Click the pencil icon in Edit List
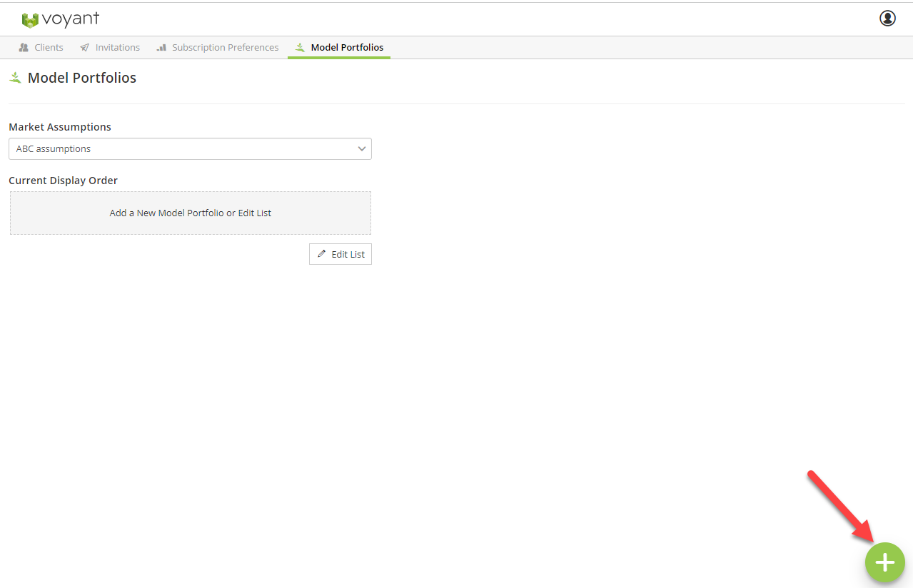Image resolution: width=913 pixels, height=588 pixels. coord(321,254)
